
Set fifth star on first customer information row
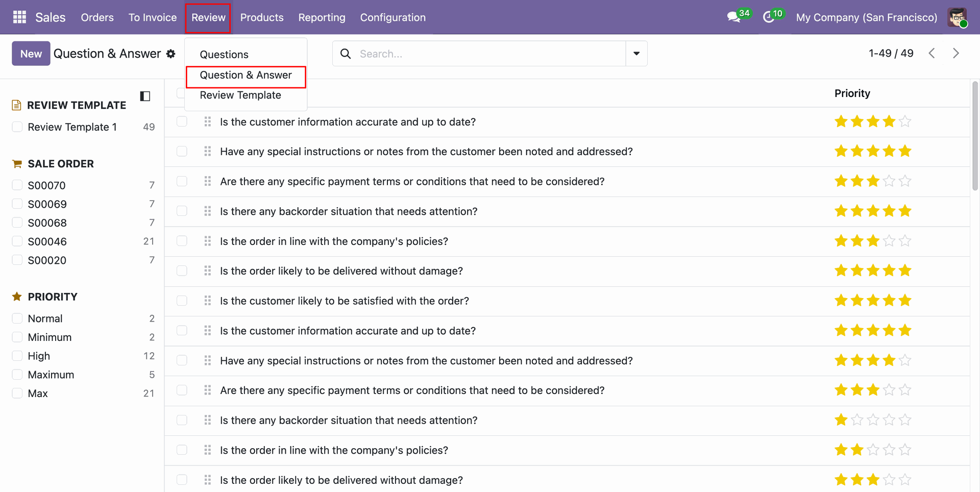(905, 121)
